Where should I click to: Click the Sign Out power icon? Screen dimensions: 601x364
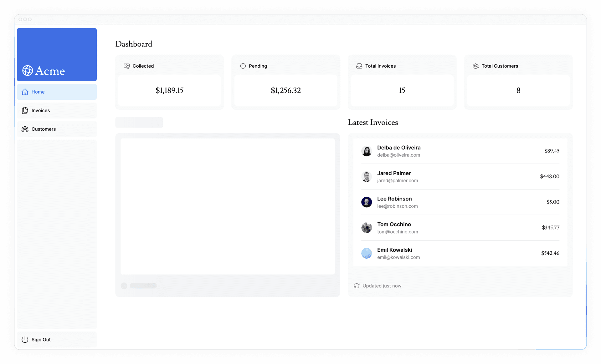tap(24, 339)
